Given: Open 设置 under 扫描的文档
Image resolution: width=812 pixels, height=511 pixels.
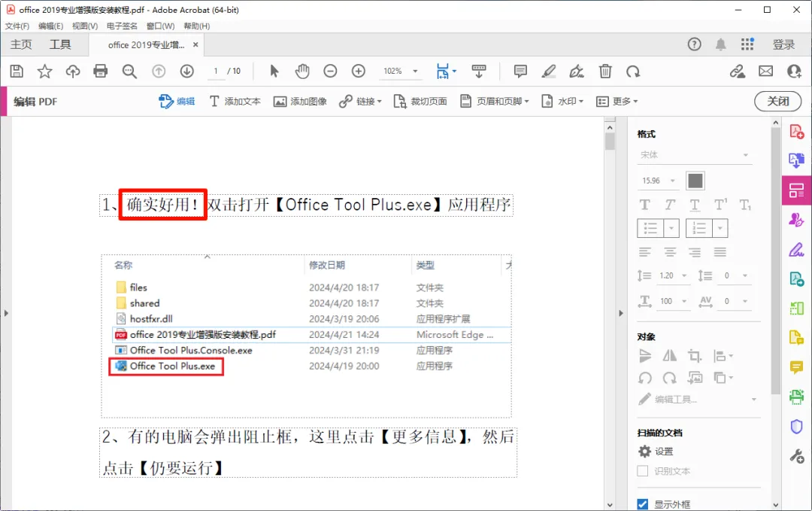Looking at the screenshot, I should click(x=656, y=452).
